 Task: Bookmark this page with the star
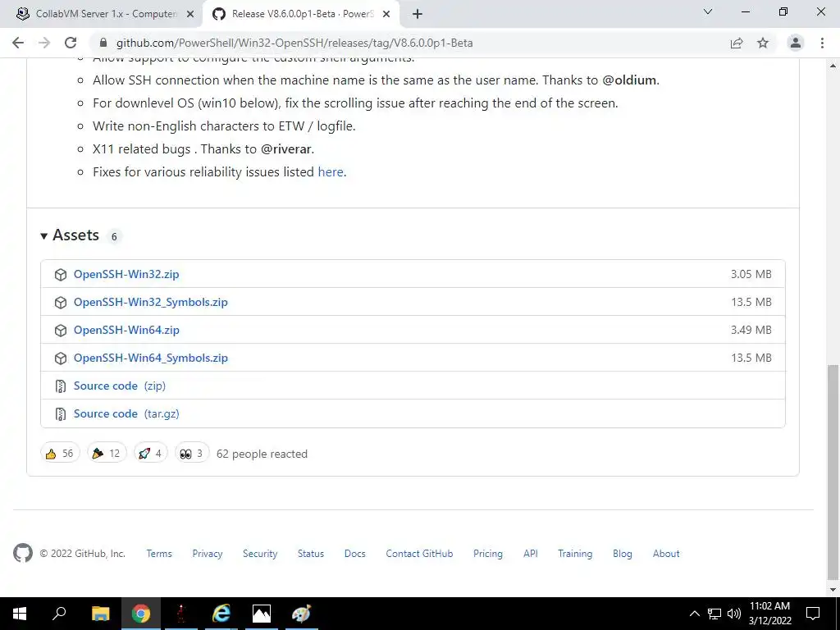coord(763,43)
